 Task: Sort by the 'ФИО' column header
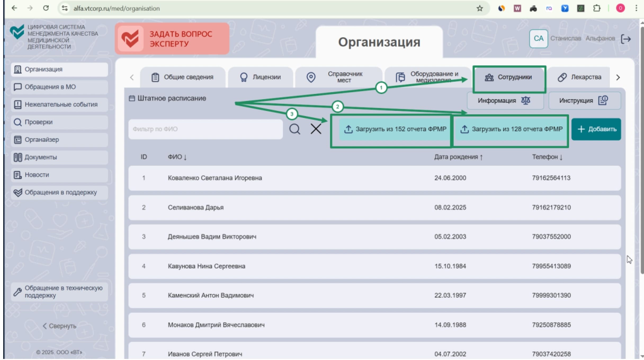coord(177,157)
